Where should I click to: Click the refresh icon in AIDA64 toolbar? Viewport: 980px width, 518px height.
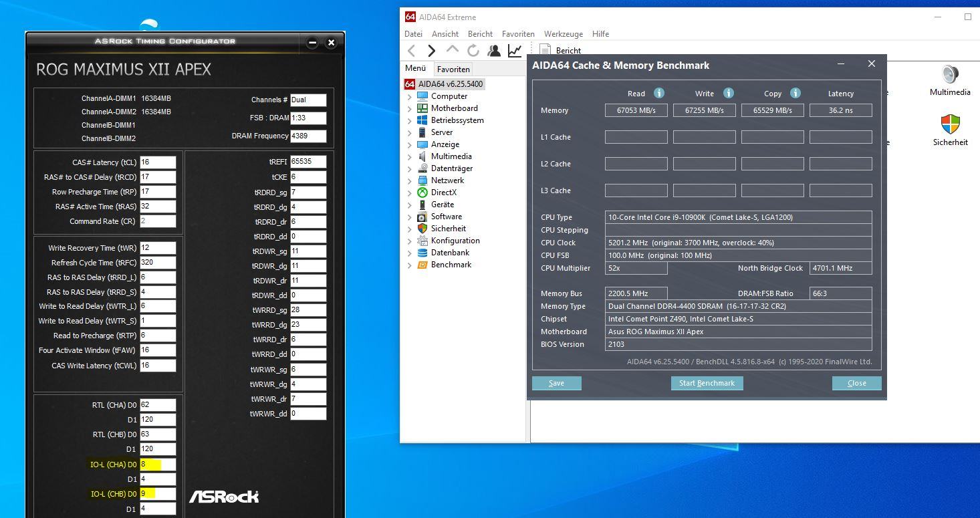click(x=473, y=51)
